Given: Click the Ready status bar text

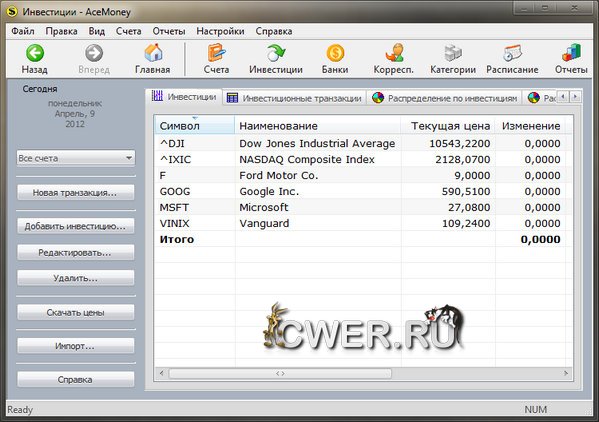Looking at the screenshot, I should tap(20, 410).
